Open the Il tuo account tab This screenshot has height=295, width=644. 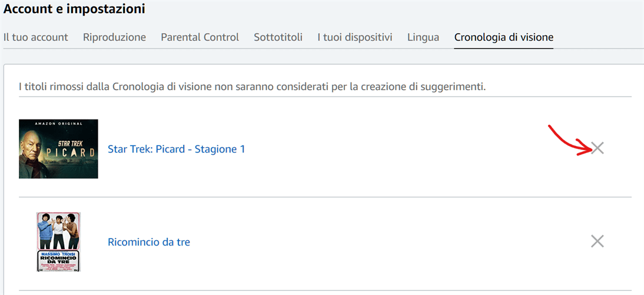[x=36, y=37]
